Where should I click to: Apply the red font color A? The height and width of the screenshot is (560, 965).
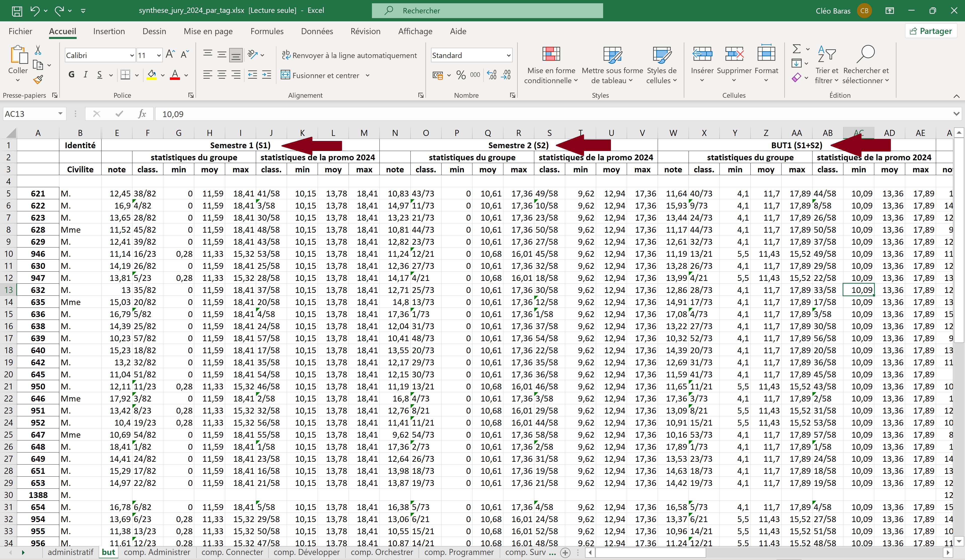[175, 75]
